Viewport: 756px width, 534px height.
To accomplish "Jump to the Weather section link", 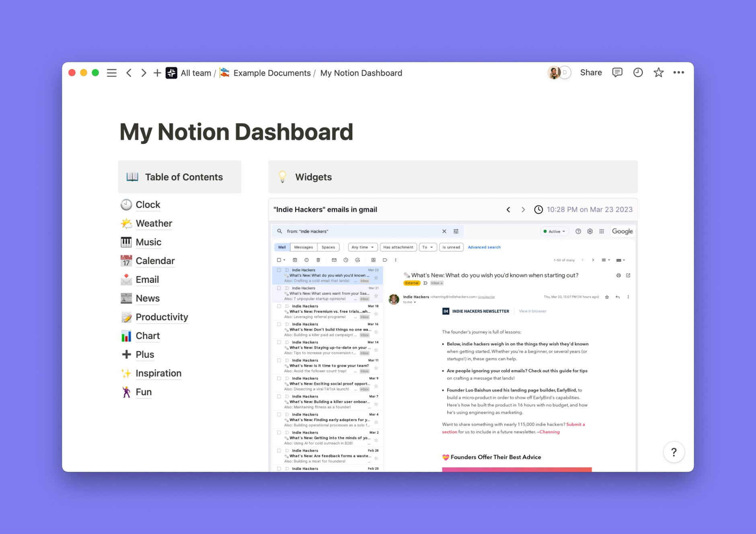I will pyautogui.click(x=154, y=223).
